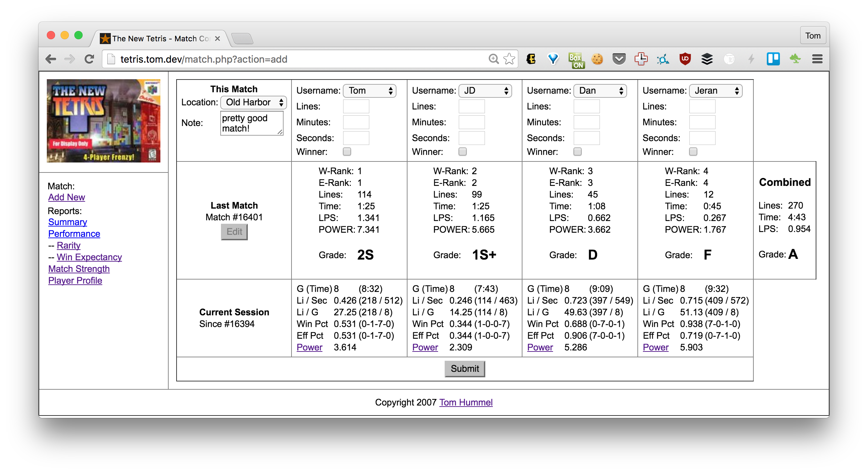Click Tom's Lines input field
The image size is (868, 473).
pyautogui.click(x=356, y=106)
